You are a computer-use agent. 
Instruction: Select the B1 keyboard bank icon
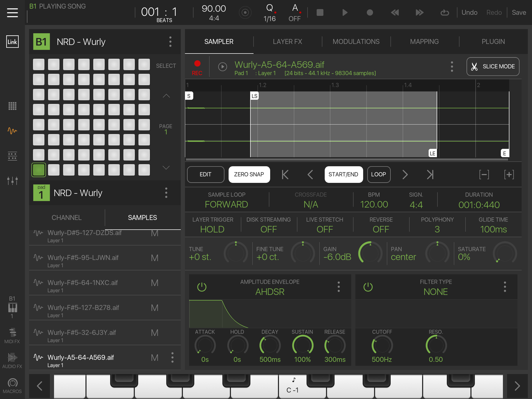(x=12, y=308)
